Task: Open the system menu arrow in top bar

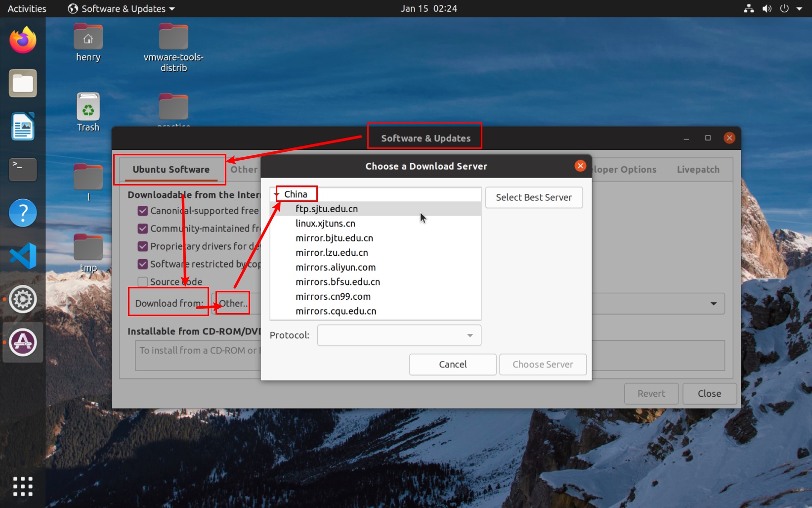Action: click(x=799, y=8)
